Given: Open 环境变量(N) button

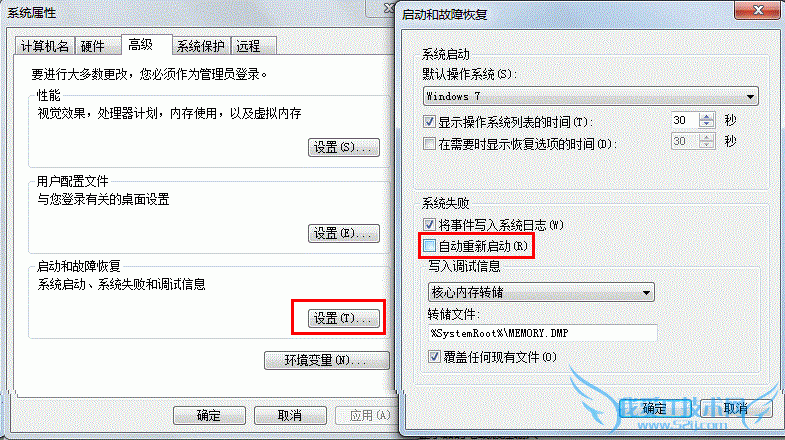Looking at the screenshot, I should coord(326,360).
